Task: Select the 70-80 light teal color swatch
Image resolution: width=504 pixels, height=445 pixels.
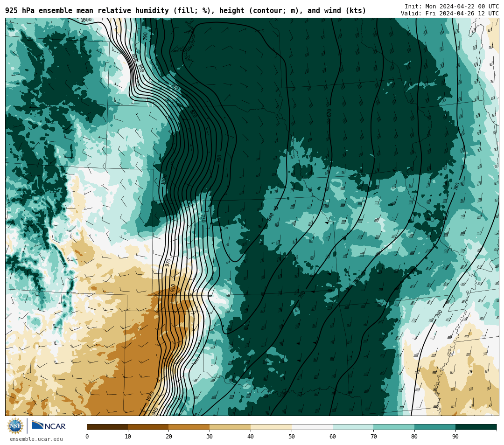Action: [x=394, y=427]
